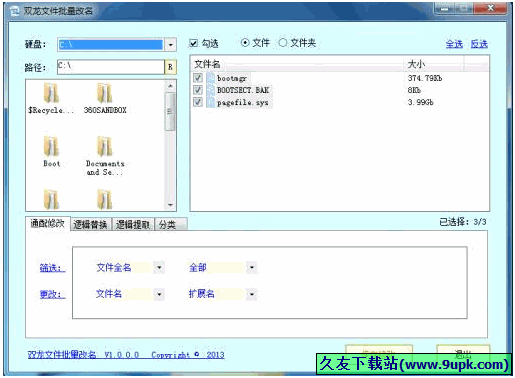Select the 文件 radio button
Viewport: 515px width, 378px height.
tap(245, 43)
